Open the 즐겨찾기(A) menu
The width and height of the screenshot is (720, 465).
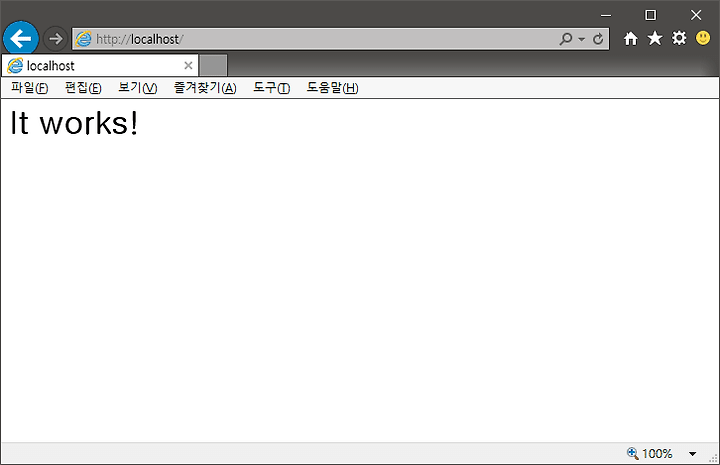(x=205, y=88)
